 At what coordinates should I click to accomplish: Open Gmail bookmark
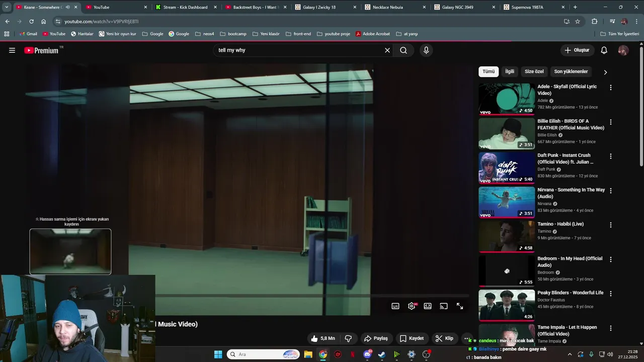pos(28,34)
